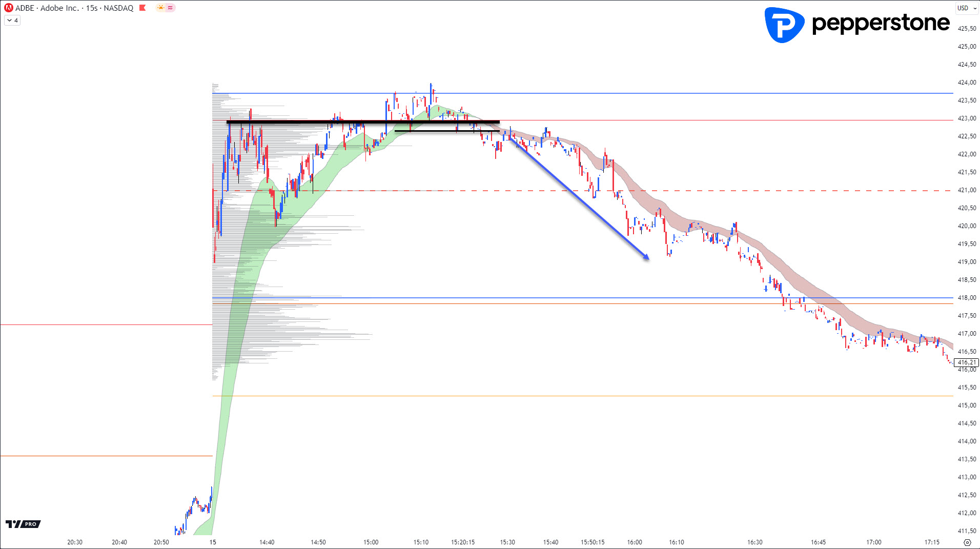Click the 420,00 price axis label

coord(967,226)
